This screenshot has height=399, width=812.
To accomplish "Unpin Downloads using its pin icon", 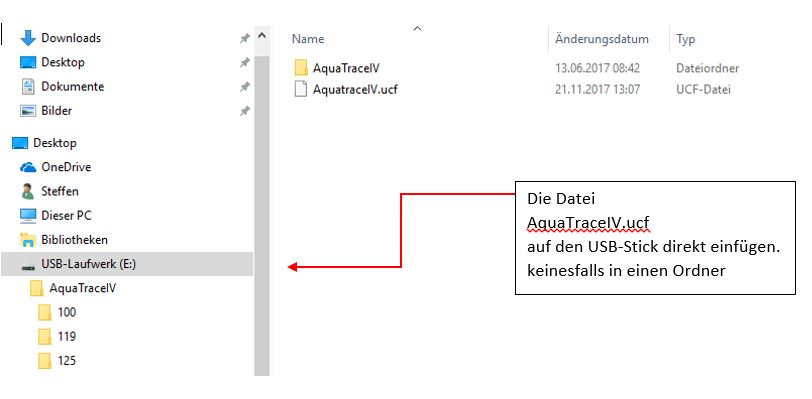I will (244, 38).
